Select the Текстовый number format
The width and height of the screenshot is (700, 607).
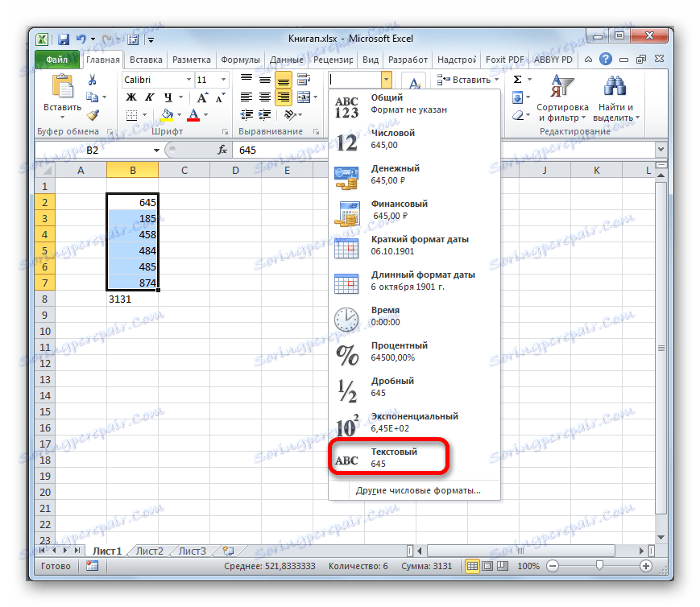(x=414, y=457)
